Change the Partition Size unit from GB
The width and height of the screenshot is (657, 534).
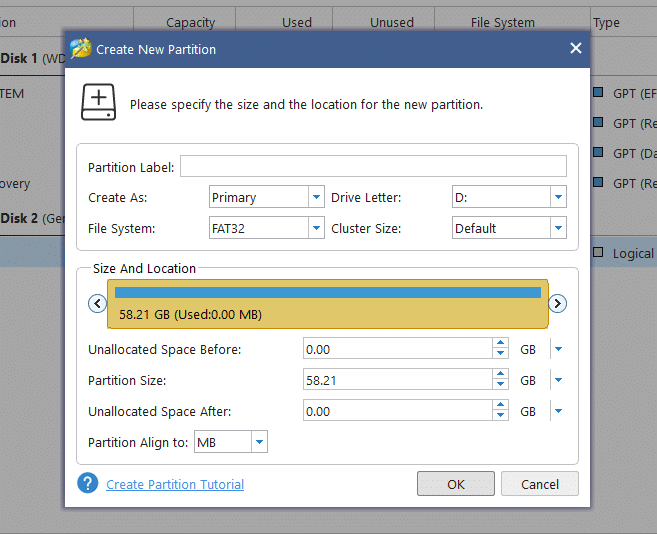[x=558, y=380]
